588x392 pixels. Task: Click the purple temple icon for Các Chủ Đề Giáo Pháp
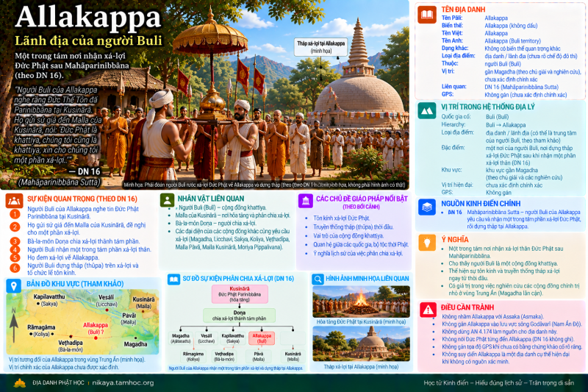[x=305, y=201]
